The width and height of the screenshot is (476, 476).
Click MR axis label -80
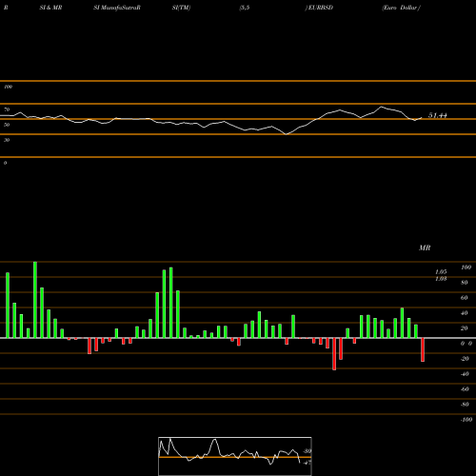[465, 405]
